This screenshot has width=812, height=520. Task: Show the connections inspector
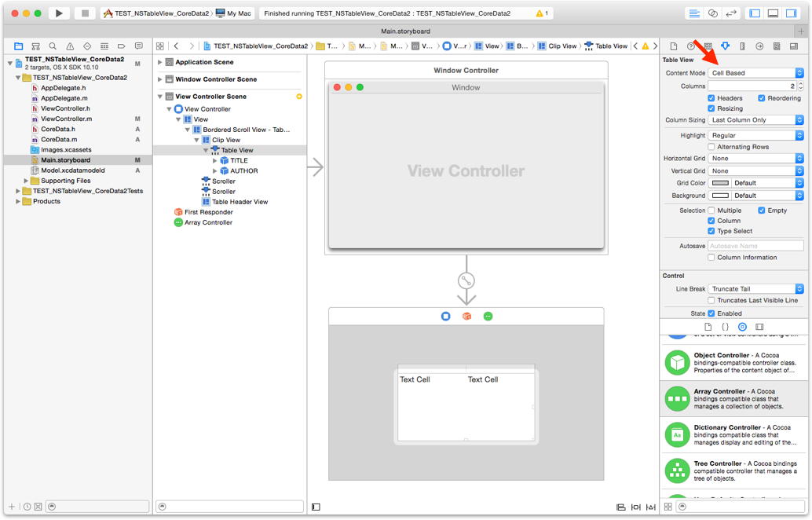[x=759, y=46]
